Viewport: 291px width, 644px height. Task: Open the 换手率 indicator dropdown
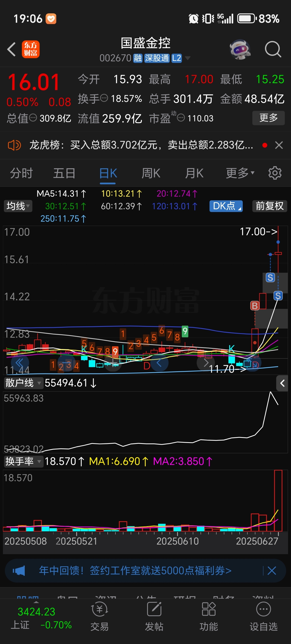click(x=23, y=461)
